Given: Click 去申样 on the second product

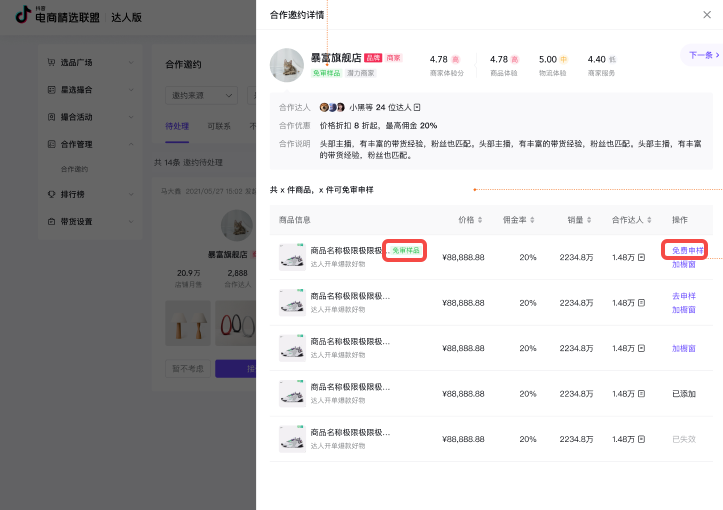Looking at the screenshot, I should tap(684, 296).
